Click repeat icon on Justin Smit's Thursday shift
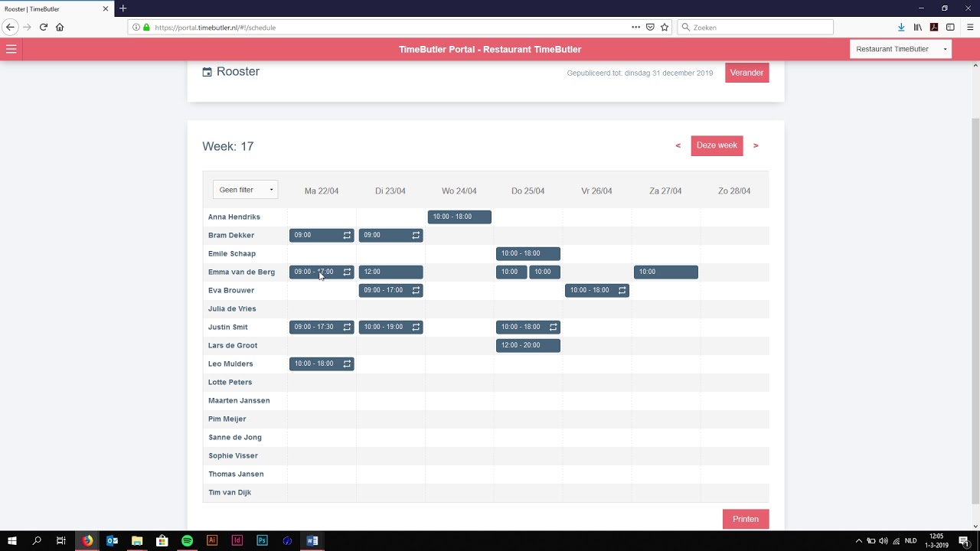The image size is (980, 551). click(x=553, y=327)
